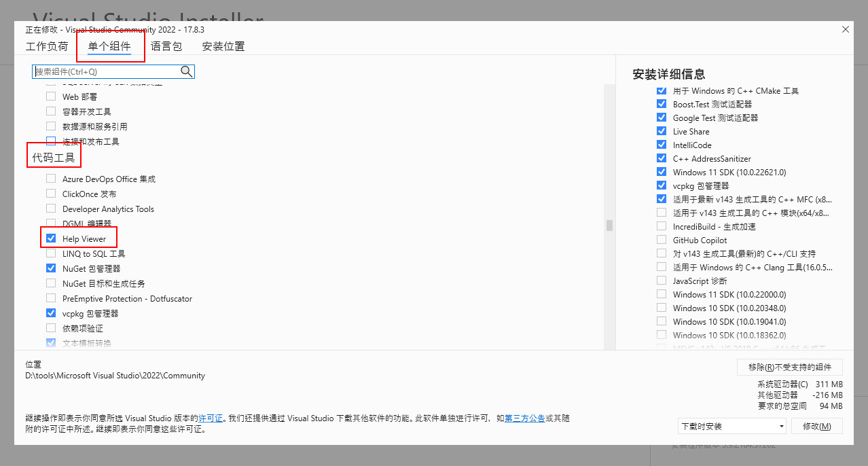Check C++ Clang 工具 for Windows
868x466 pixels.
point(662,267)
